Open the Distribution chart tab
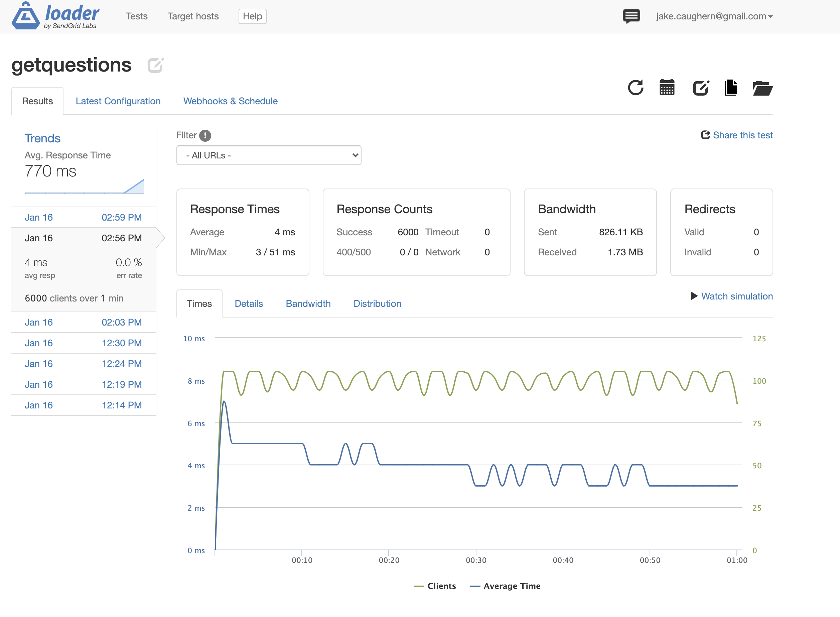 pyautogui.click(x=377, y=303)
